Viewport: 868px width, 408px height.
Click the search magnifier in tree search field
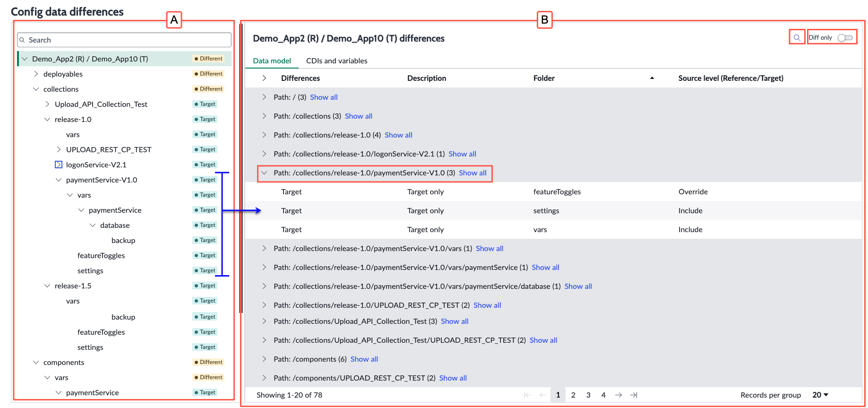pyautogui.click(x=22, y=40)
